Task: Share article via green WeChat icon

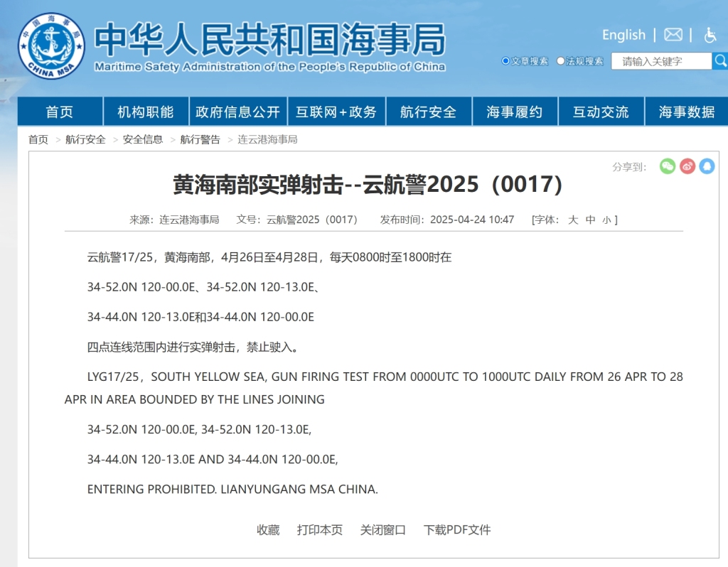Action: [x=667, y=166]
